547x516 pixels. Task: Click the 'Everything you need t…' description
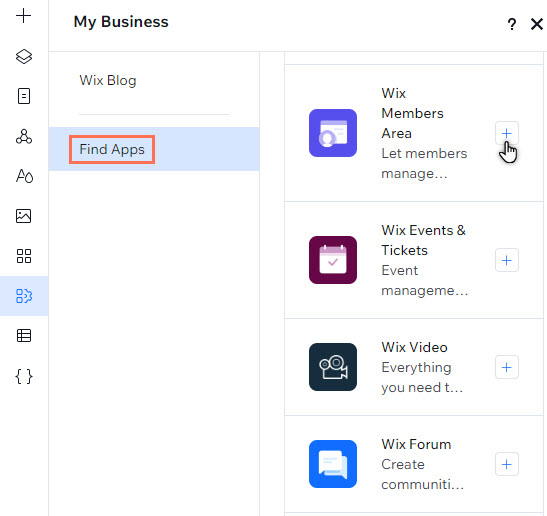click(422, 377)
